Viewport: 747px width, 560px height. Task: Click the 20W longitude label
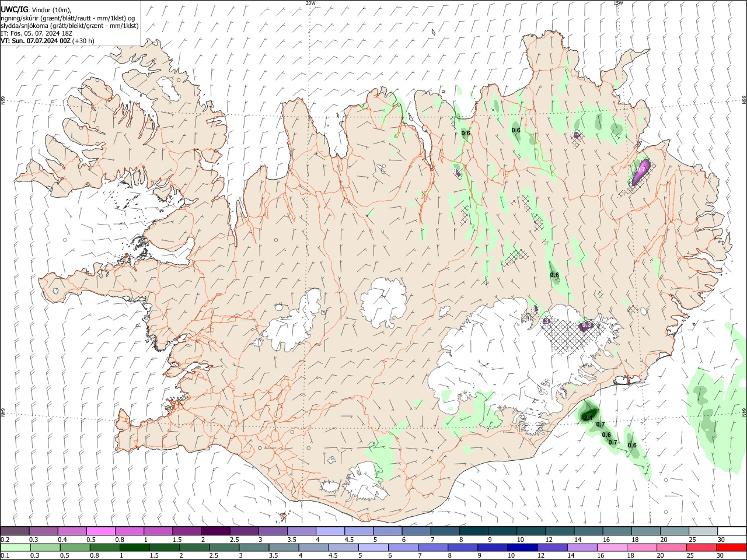pos(310,3)
